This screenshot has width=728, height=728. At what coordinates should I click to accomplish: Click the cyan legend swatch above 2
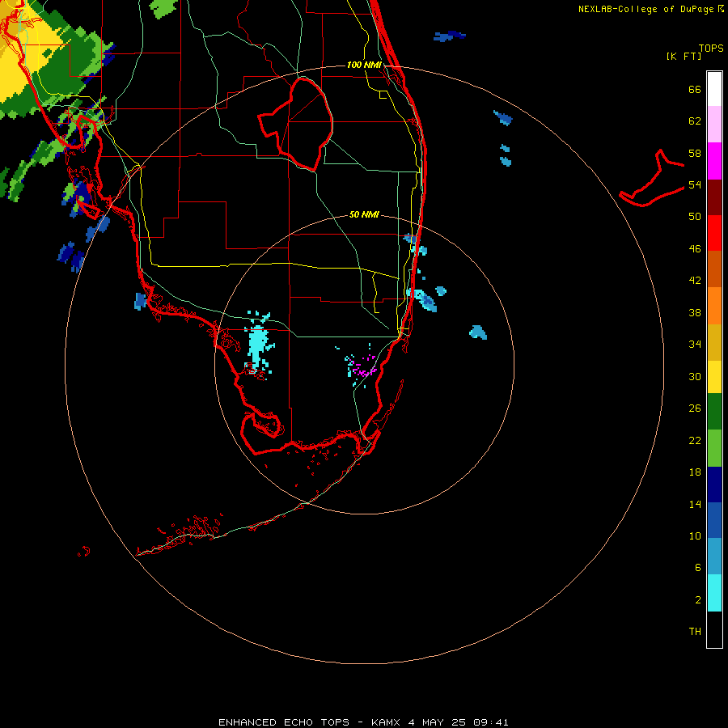[714, 593]
